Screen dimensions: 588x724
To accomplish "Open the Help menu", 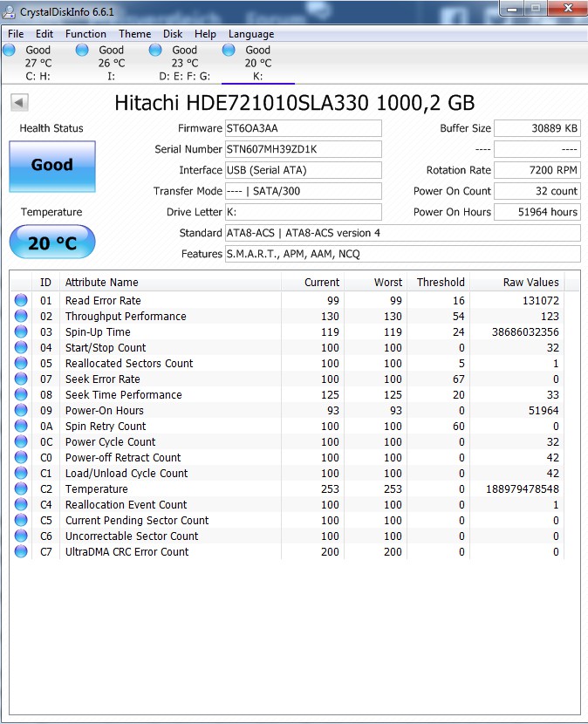I will (205, 34).
